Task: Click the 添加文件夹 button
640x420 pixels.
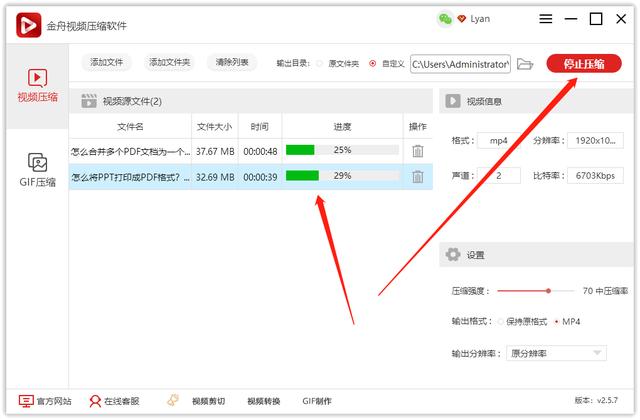Action: coord(169,63)
